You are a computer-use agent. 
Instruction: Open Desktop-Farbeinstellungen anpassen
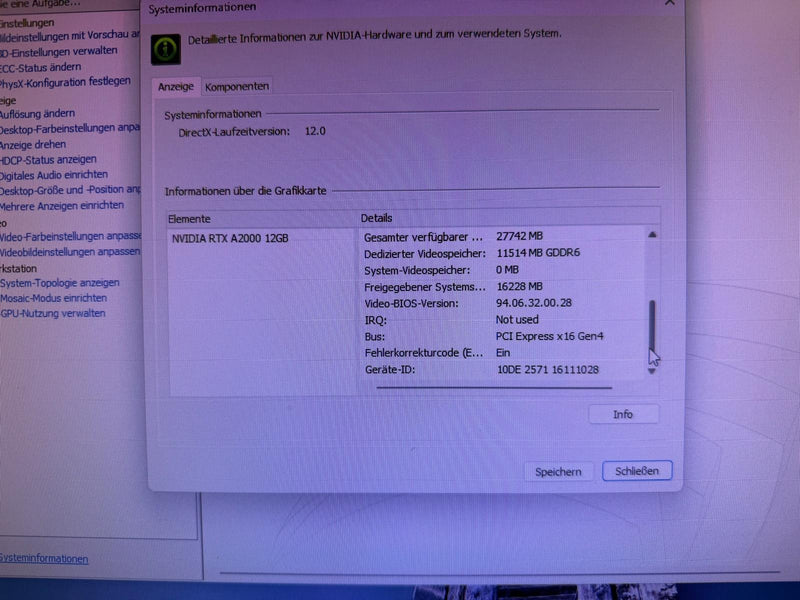click(x=69, y=128)
